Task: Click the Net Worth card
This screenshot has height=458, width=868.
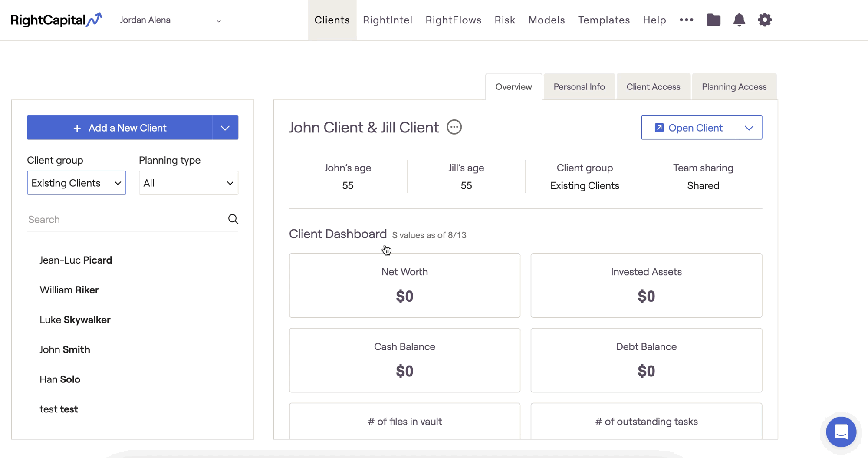Action: point(404,286)
